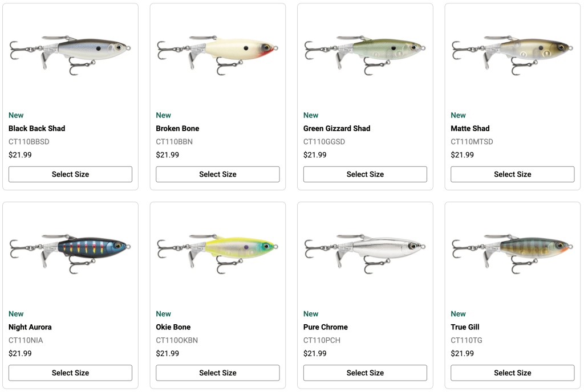Screen dimensions: 584x392
Task: Select the True Gill lure image
Action: click(x=512, y=251)
